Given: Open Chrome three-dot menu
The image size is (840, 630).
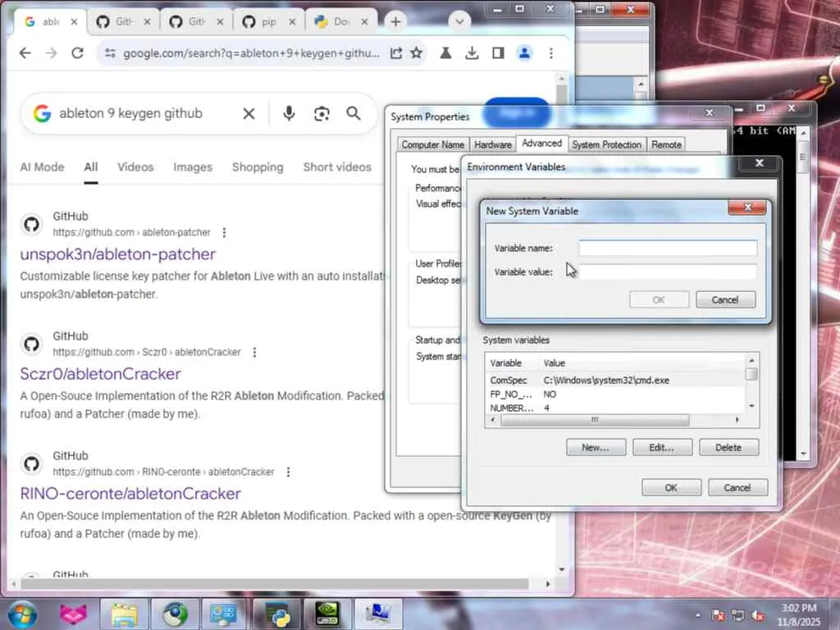Looking at the screenshot, I should tap(551, 53).
